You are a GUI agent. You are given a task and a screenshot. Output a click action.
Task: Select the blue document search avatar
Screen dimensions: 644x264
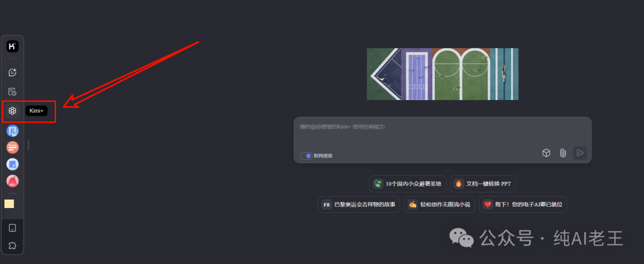13,164
